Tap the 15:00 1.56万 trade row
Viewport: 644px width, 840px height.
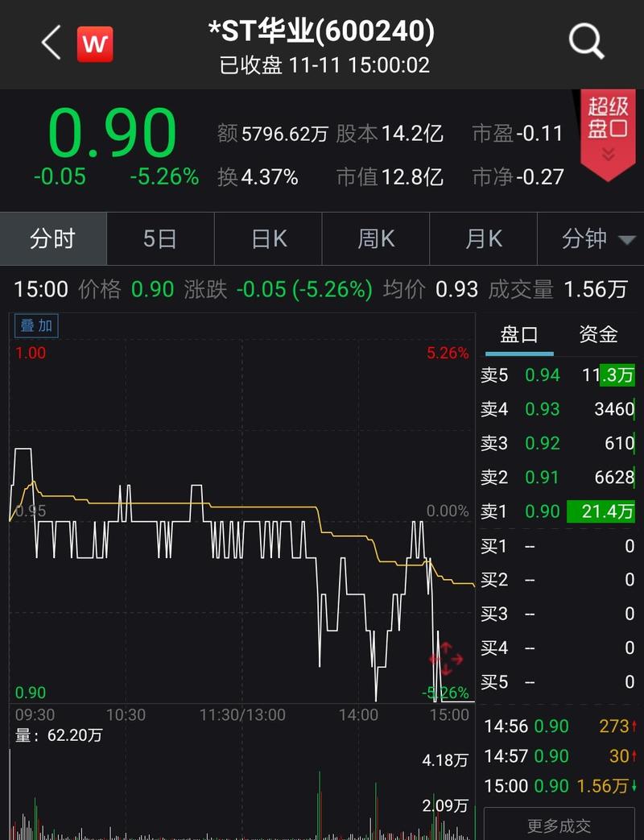pos(560,786)
